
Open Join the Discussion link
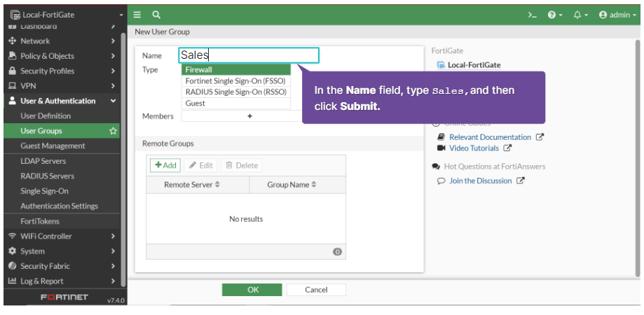481,181
